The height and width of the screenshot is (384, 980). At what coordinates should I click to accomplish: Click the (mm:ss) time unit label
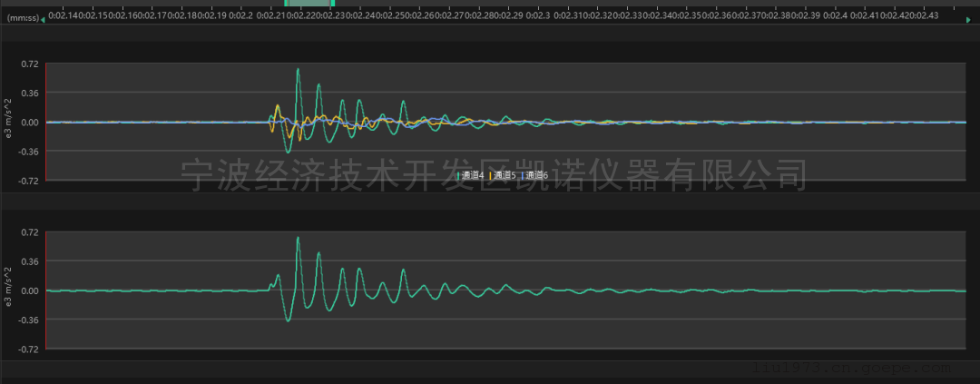point(22,15)
